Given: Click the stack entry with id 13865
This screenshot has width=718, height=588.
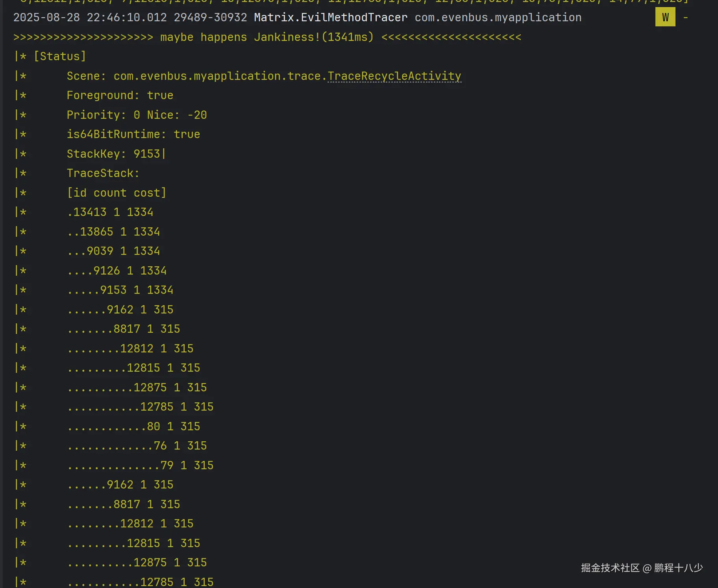Looking at the screenshot, I should click(113, 232).
